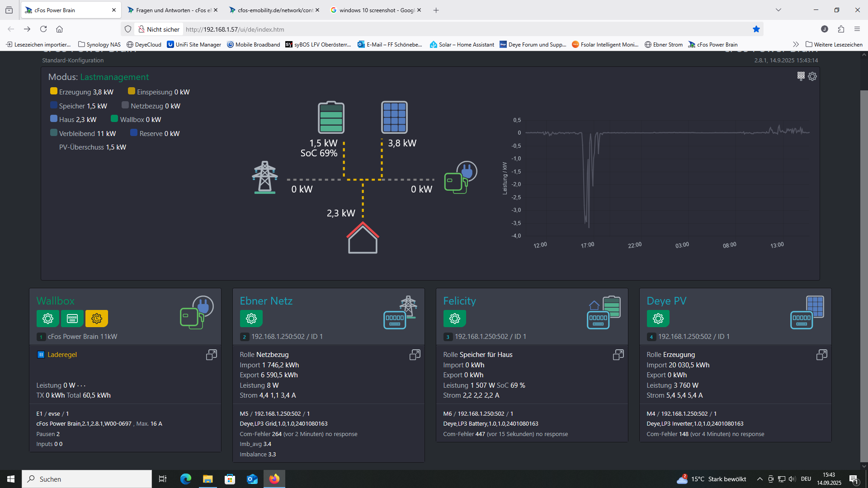
Task: Open Outlook from taskbar
Action: coord(252,479)
